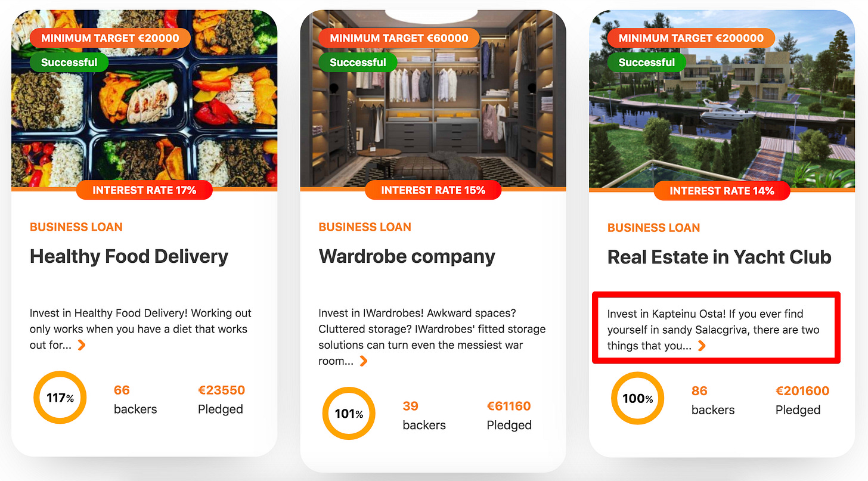Click the walk-in wardrobe photo
This screenshot has width=868, height=481.
tap(433, 99)
